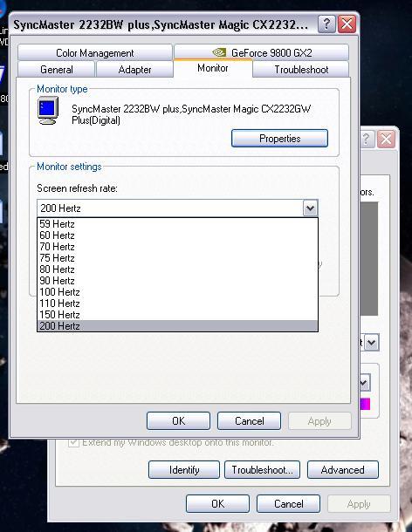
Task: Click the NVIDIA logo on GeForce tab
Action: 219,52
